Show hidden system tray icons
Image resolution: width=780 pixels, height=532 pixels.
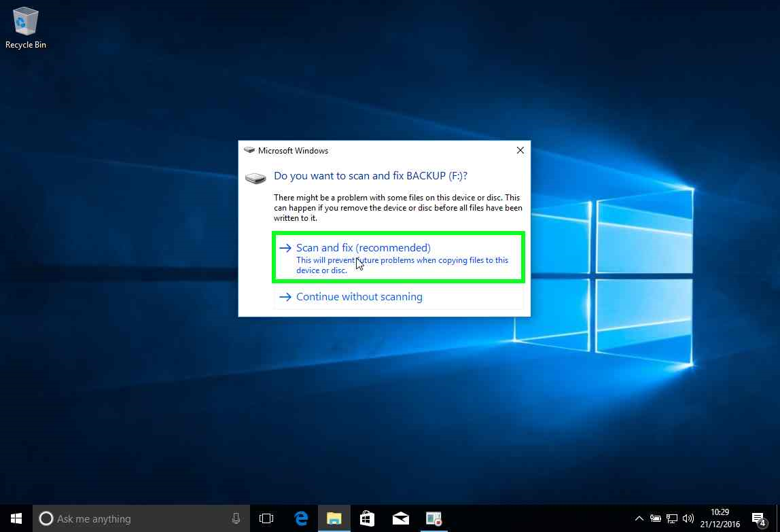(x=639, y=518)
